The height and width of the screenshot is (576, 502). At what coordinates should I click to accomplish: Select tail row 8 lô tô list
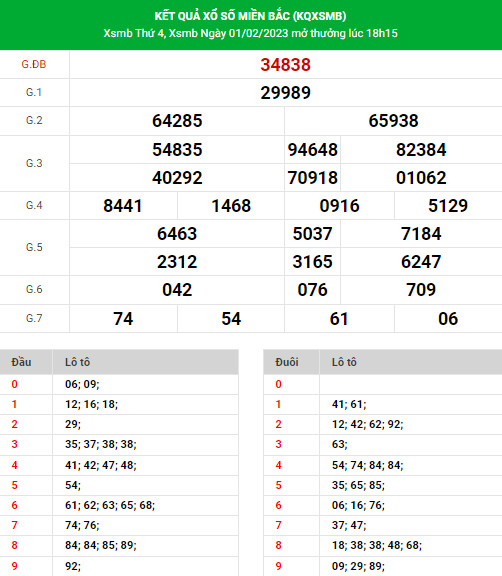[x=377, y=545]
